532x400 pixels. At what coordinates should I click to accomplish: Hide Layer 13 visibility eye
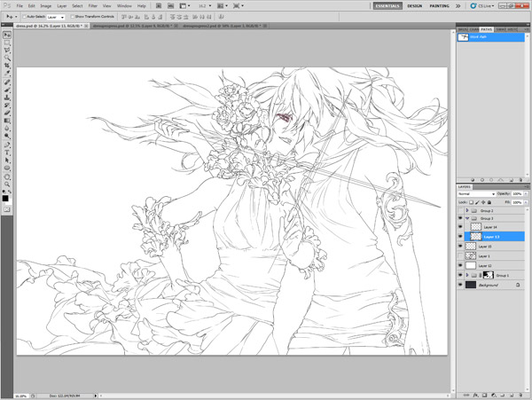460,237
